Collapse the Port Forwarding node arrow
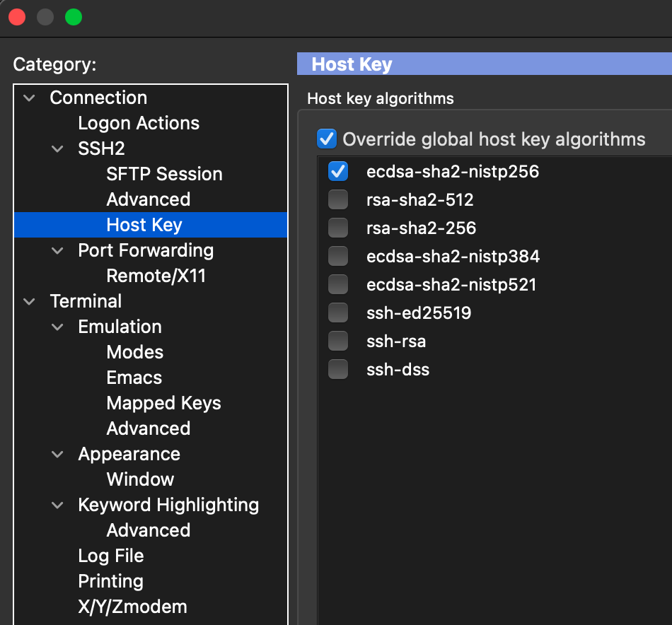The image size is (672, 625). click(58, 251)
